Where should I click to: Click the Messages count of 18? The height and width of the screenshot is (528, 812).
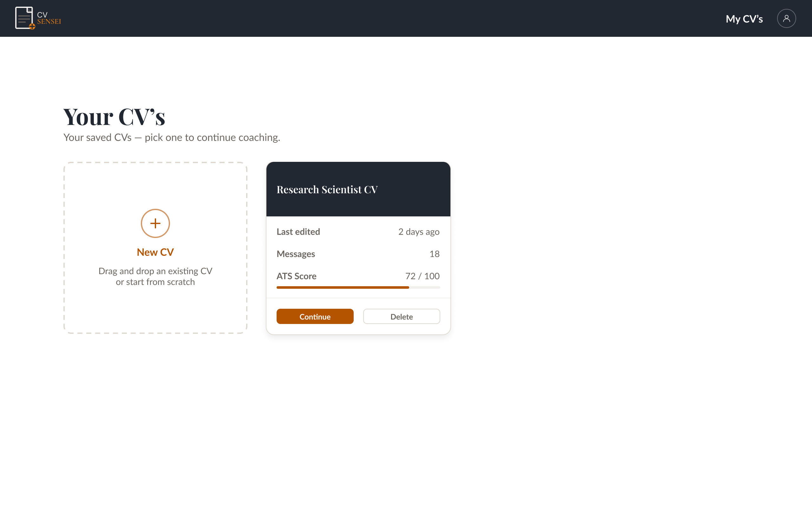click(434, 254)
